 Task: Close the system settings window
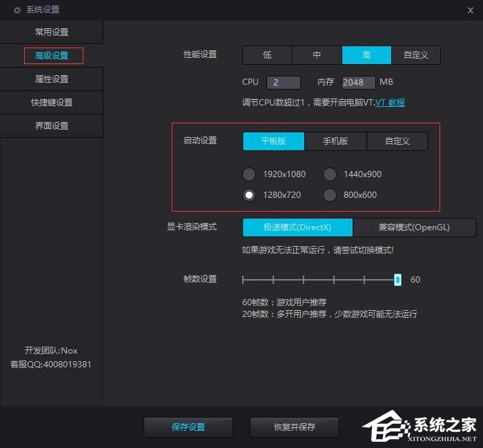coord(469,10)
